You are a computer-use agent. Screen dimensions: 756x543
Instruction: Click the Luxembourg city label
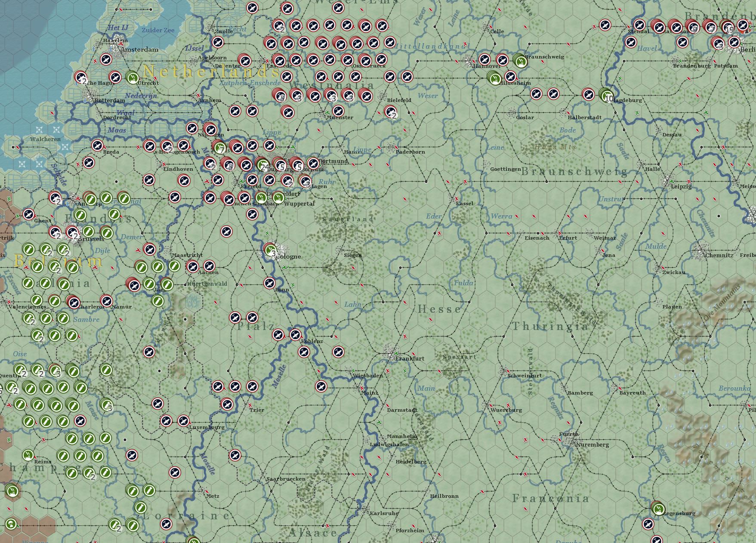[x=207, y=427]
